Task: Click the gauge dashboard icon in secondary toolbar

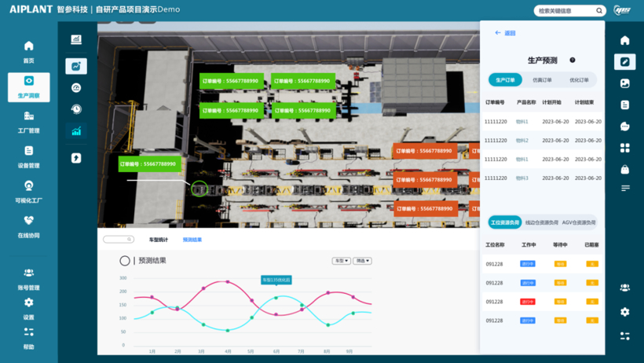Action: pyautogui.click(x=76, y=88)
